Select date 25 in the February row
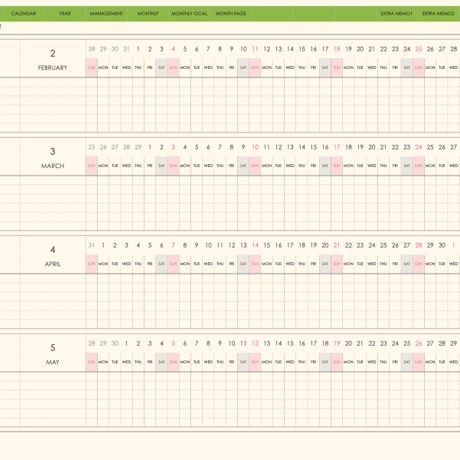The width and height of the screenshot is (460, 460). (x=419, y=49)
